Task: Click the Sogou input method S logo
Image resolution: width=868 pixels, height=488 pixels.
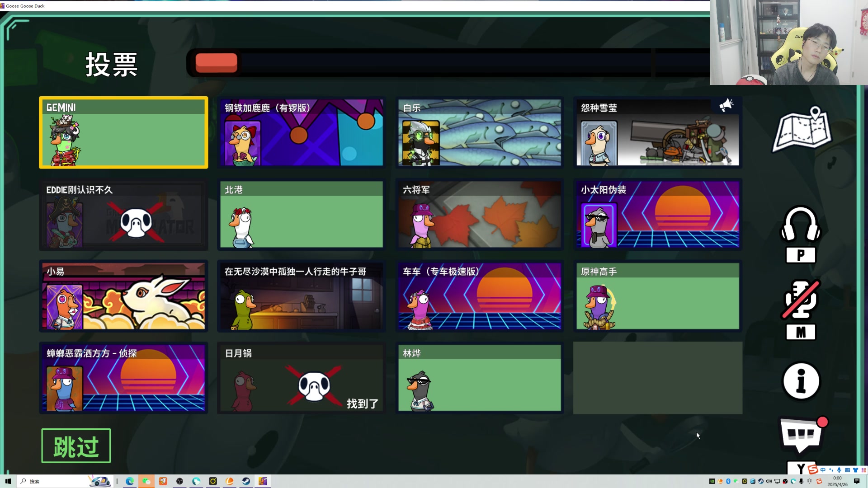Action: 813,469
